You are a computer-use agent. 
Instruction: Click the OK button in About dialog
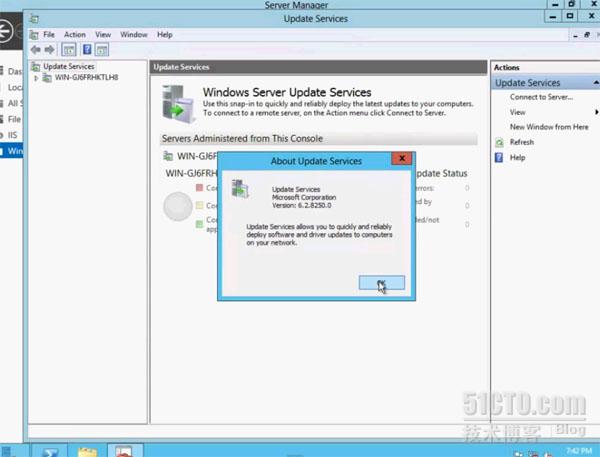382,283
